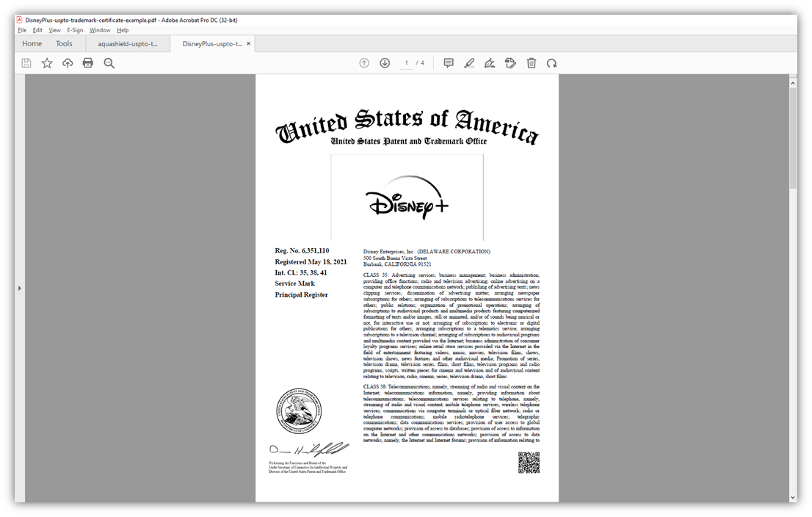Click the "Disney Enterprises, Inc." owner line
The height and width of the screenshot is (517, 812).
[427, 252]
